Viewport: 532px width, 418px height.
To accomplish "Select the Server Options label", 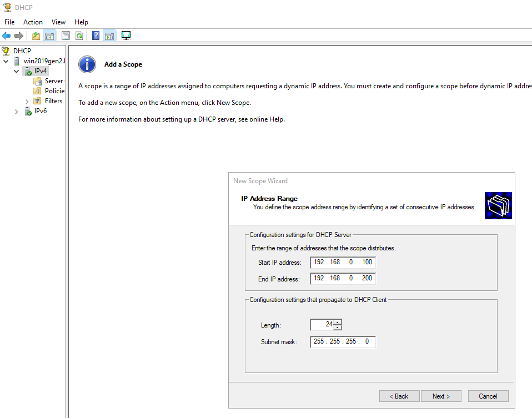I will pos(54,81).
